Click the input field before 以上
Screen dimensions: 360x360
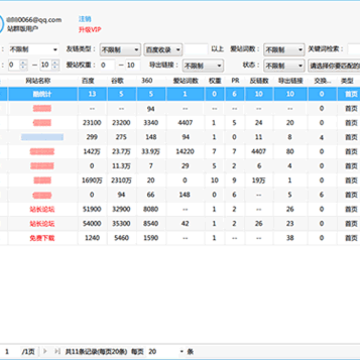click(196, 50)
